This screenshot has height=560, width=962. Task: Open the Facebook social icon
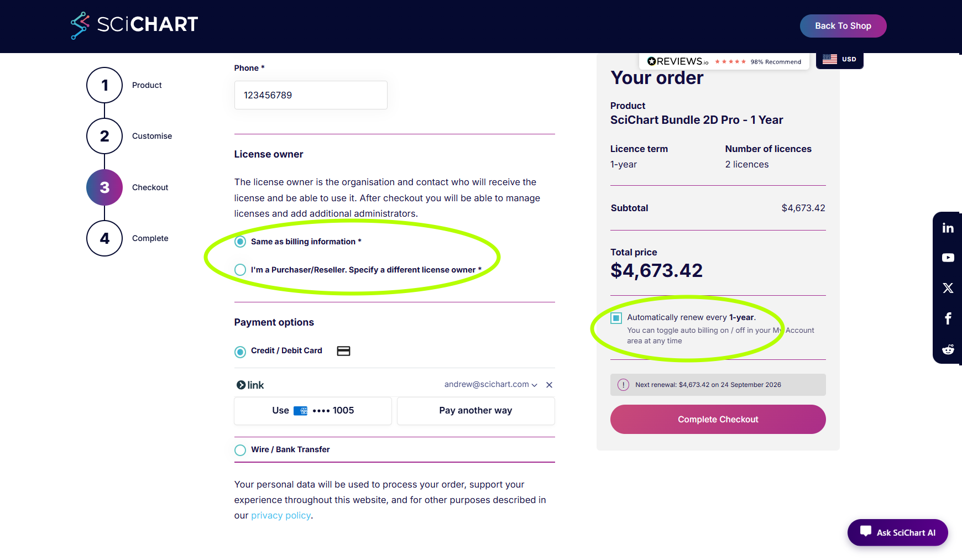point(948,318)
